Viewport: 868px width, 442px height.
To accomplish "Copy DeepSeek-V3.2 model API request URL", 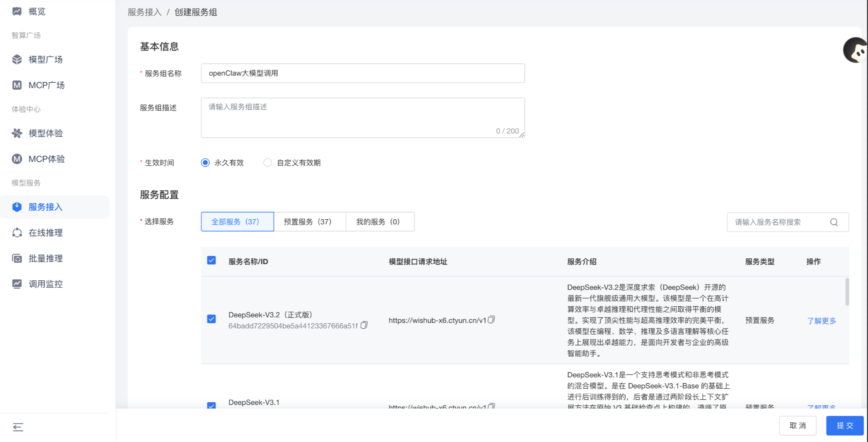I will click(491, 320).
